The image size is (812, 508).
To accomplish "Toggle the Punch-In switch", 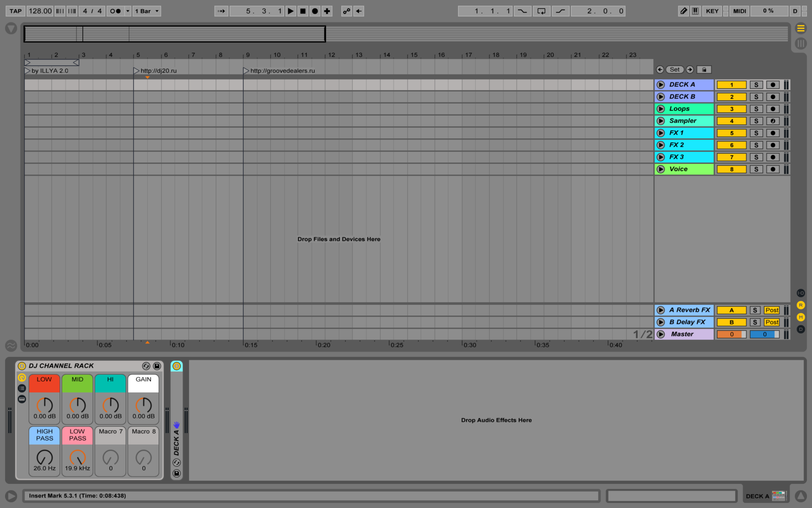I will click(x=522, y=11).
